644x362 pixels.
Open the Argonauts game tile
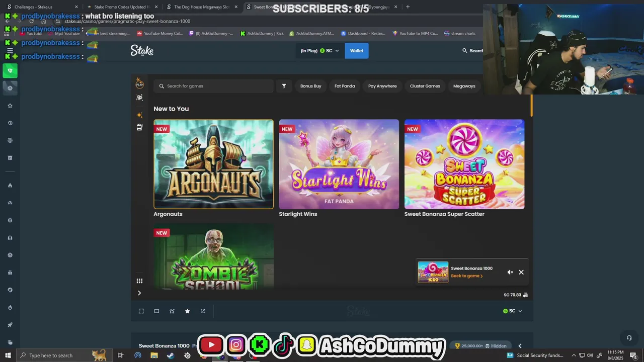[x=213, y=164]
